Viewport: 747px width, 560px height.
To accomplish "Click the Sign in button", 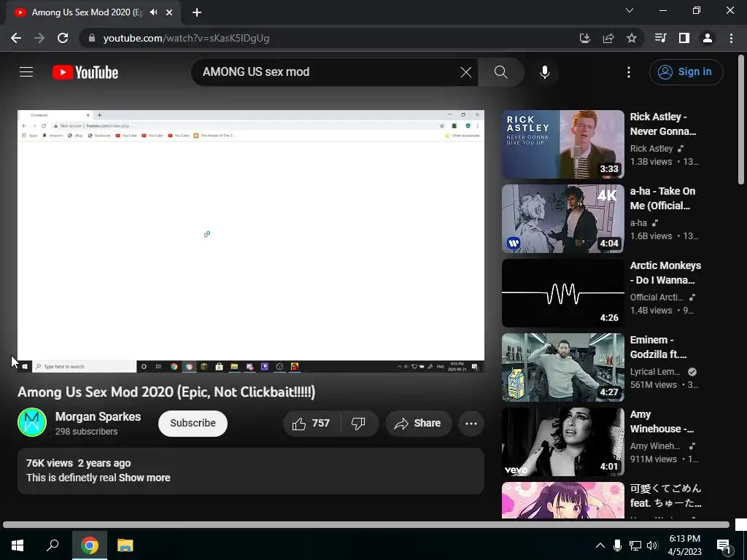I will coord(686,72).
